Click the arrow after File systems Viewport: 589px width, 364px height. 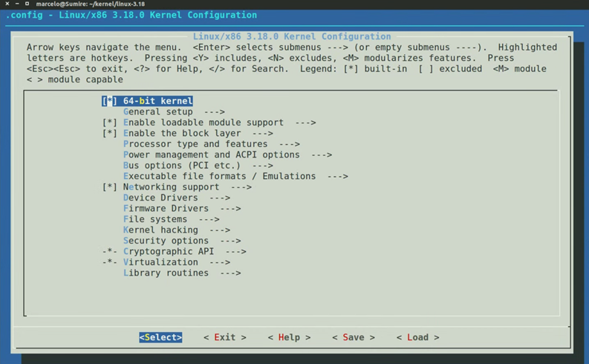point(209,219)
